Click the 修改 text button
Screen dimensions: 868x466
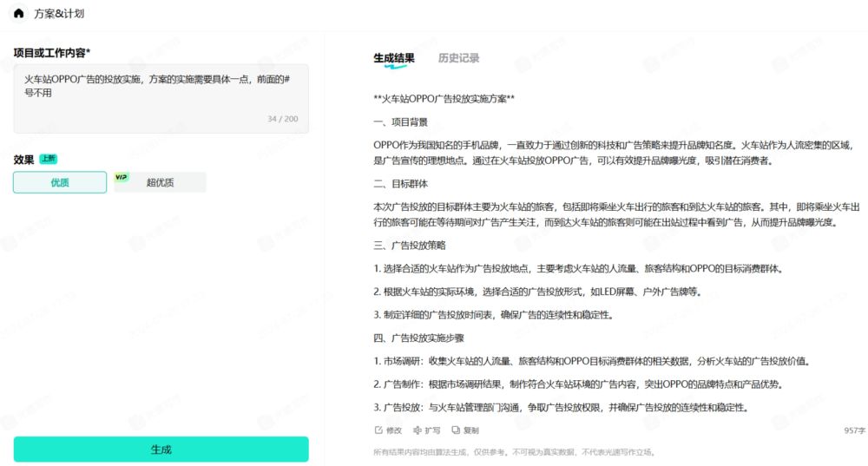(393, 430)
